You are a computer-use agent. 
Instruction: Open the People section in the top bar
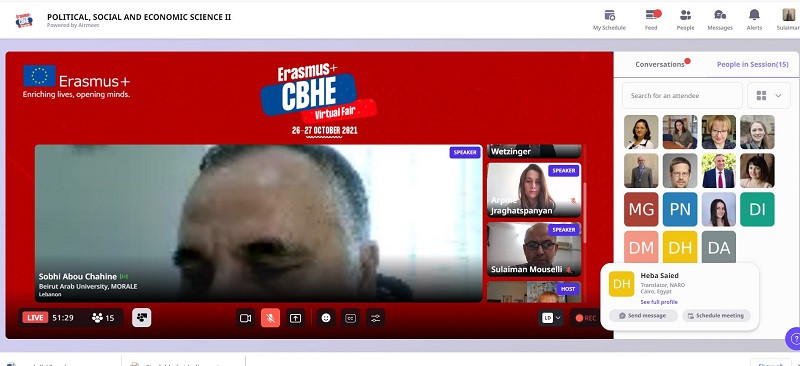pos(685,20)
